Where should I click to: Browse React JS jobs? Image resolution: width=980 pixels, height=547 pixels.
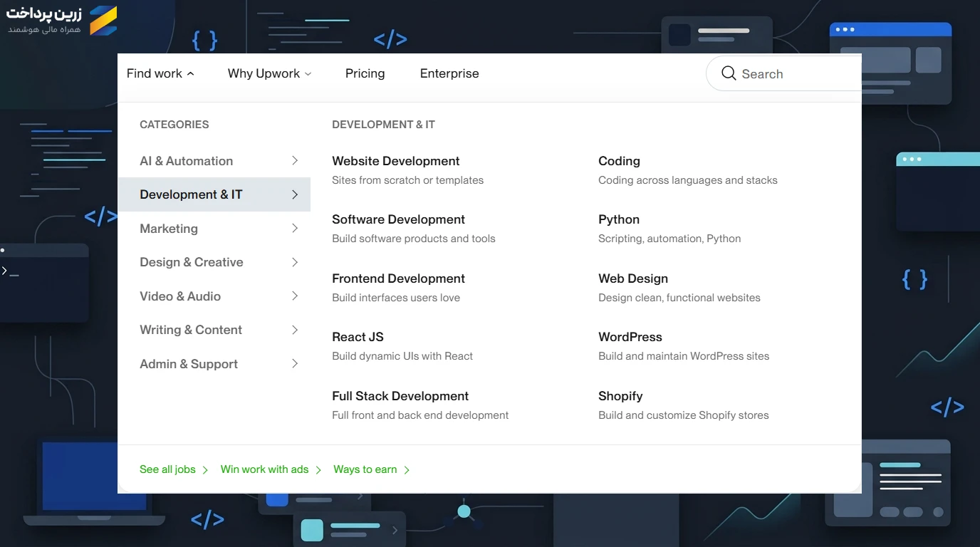[358, 337]
